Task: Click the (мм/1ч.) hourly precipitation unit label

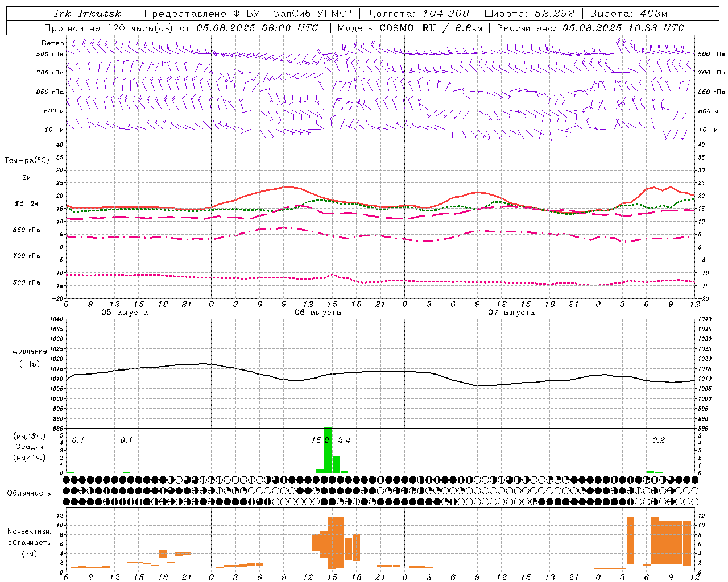Action: [x=30, y=458]
